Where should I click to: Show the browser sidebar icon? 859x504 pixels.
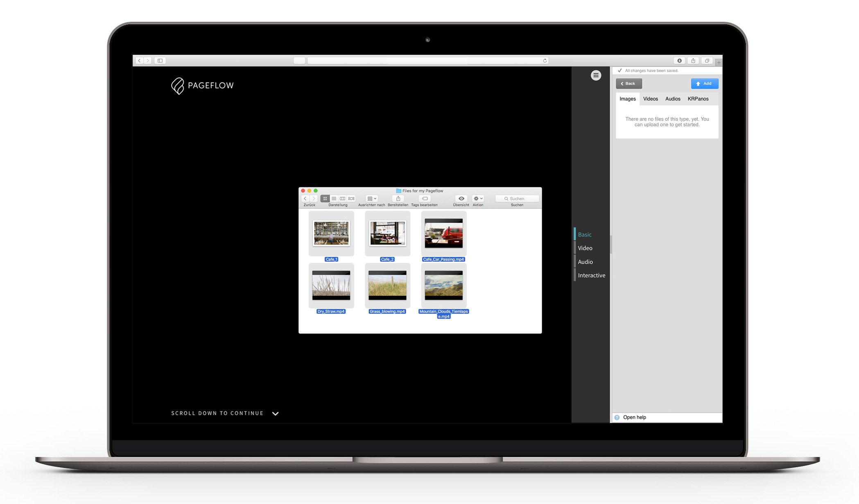click(x=160, y=61)
